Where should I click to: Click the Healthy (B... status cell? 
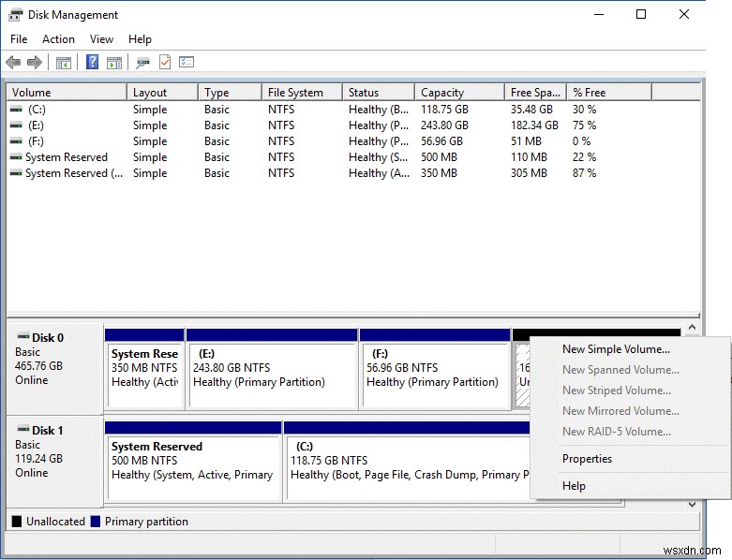[379, 110]
